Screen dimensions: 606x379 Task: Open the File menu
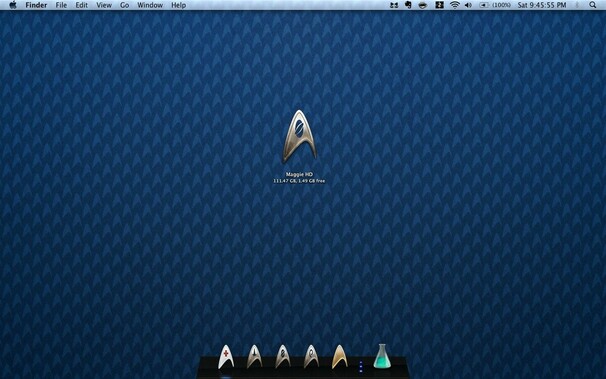61,5
